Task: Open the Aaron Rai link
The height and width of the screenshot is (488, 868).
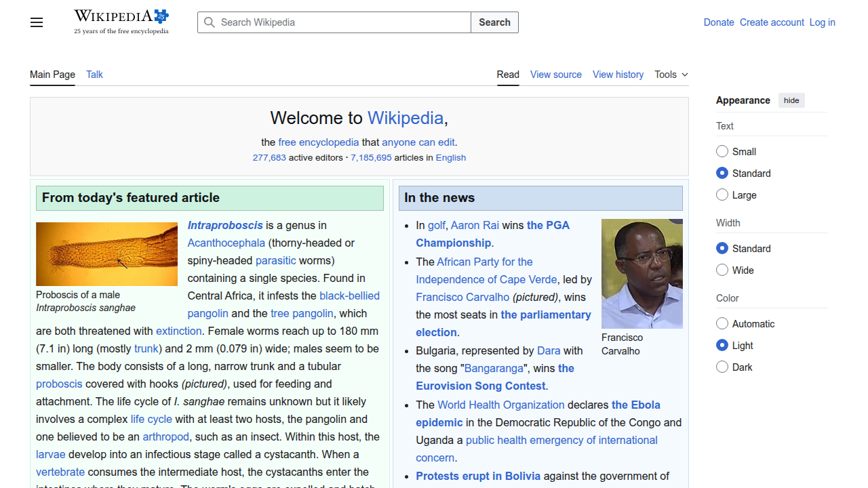Action: coord(475,225)
